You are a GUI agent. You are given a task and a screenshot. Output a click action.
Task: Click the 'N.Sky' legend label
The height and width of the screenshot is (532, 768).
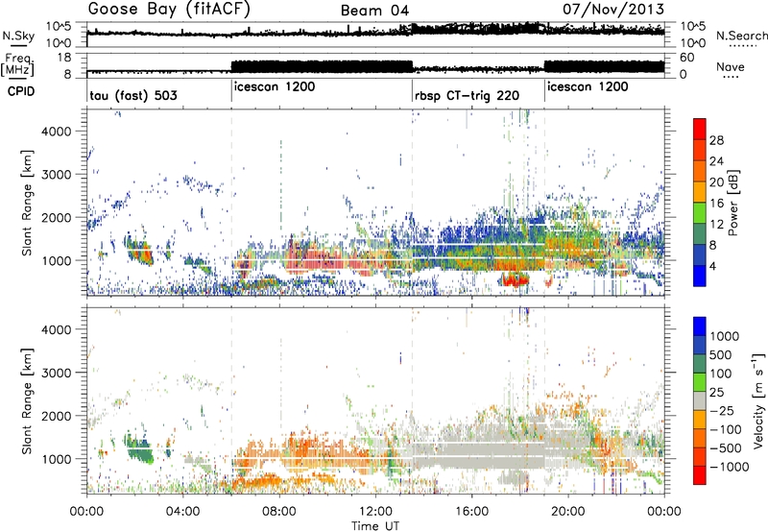click(18, 36)
